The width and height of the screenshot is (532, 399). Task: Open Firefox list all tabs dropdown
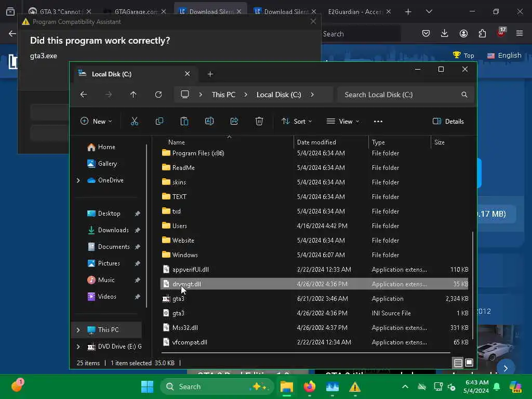[429, 11]
